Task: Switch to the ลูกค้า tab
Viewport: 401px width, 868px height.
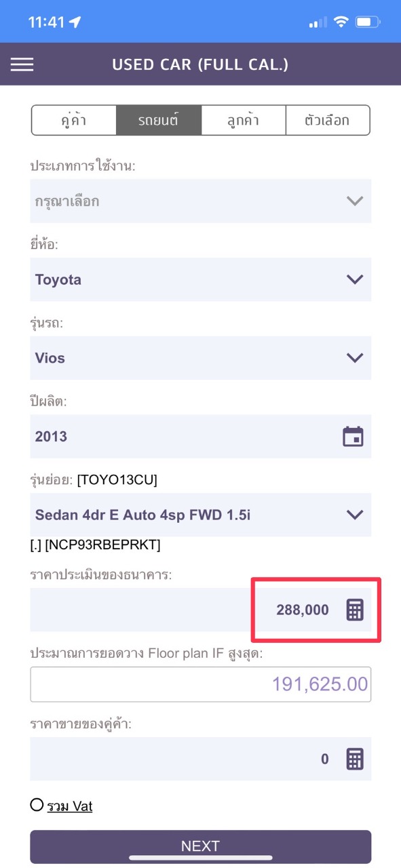Action: 243,121
